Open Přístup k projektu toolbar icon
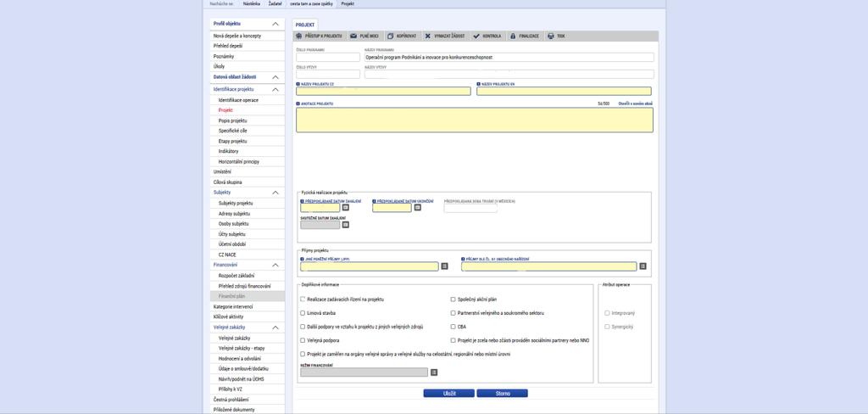This screenshot has height=414, width=868. (299, 36)
